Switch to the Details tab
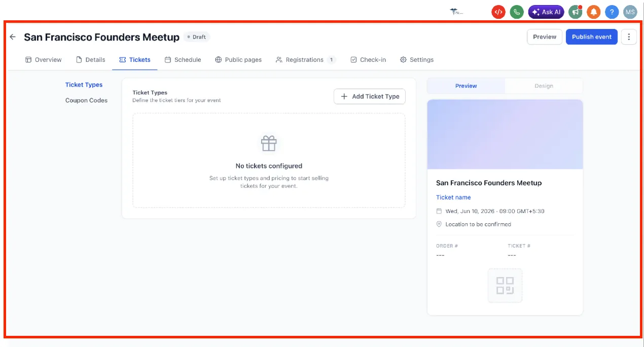The width and height of the screenshot is (644, 347). pyautogui.click(x=90, y=60)
